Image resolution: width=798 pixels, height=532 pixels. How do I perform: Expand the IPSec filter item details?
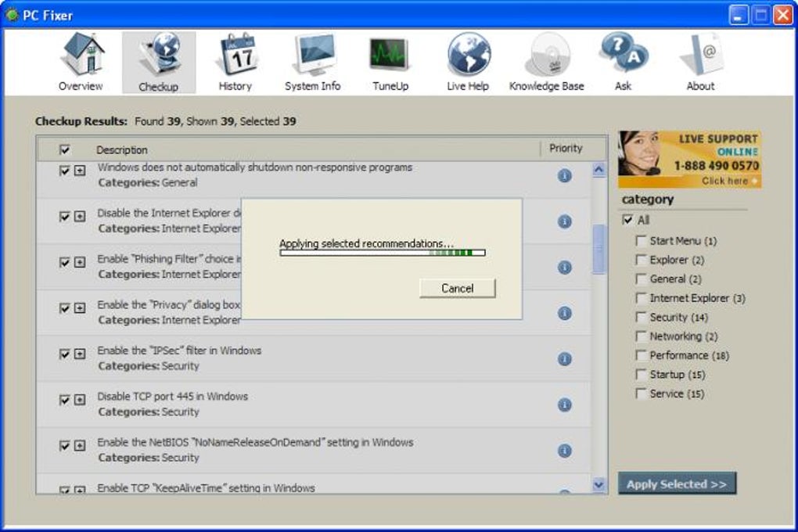80,354
